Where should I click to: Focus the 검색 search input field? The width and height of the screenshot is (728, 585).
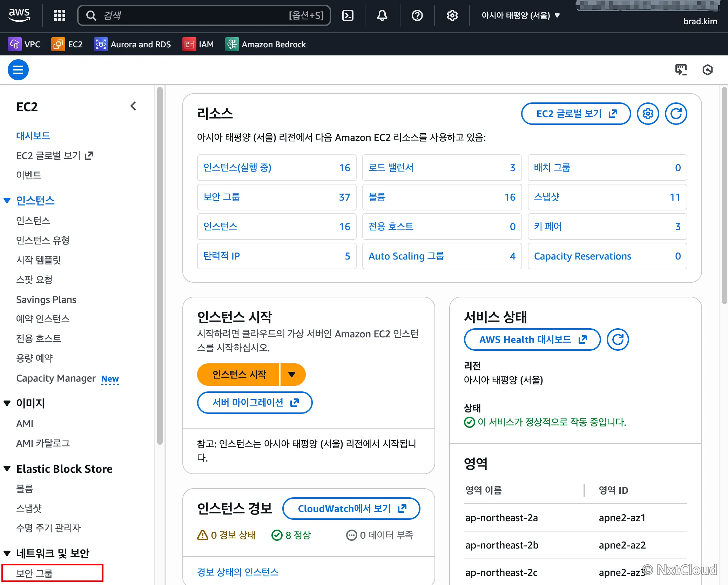[x=204, y=15]
